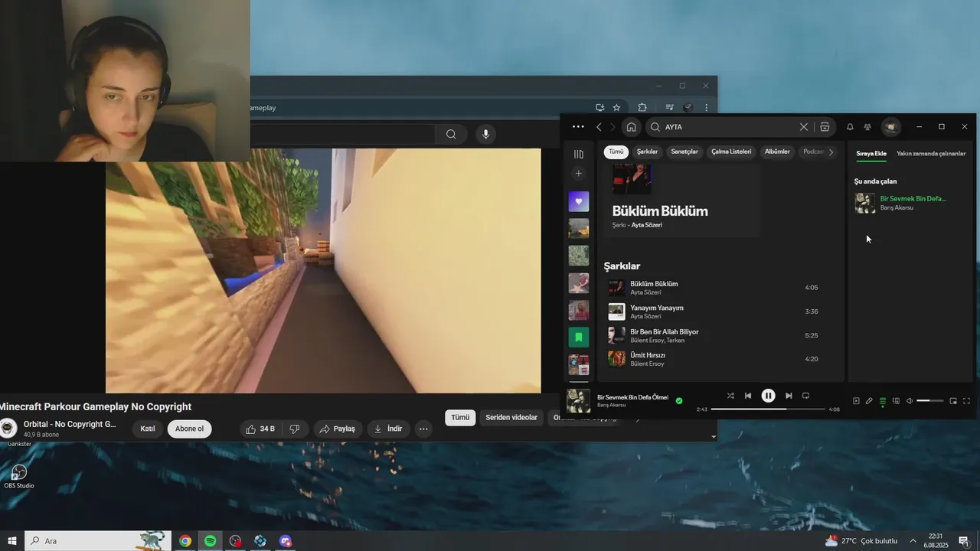Start YouTube voice search microphone

tap(485, 134)
